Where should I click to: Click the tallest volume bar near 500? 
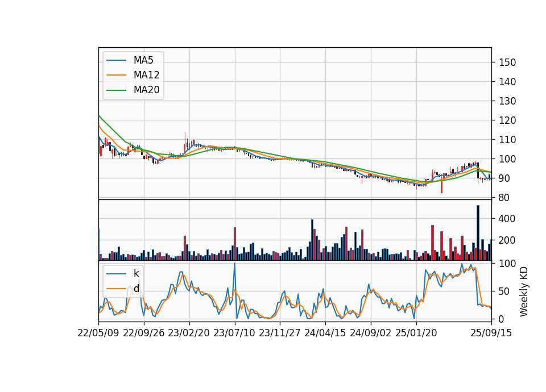click(x=478, y=233)
